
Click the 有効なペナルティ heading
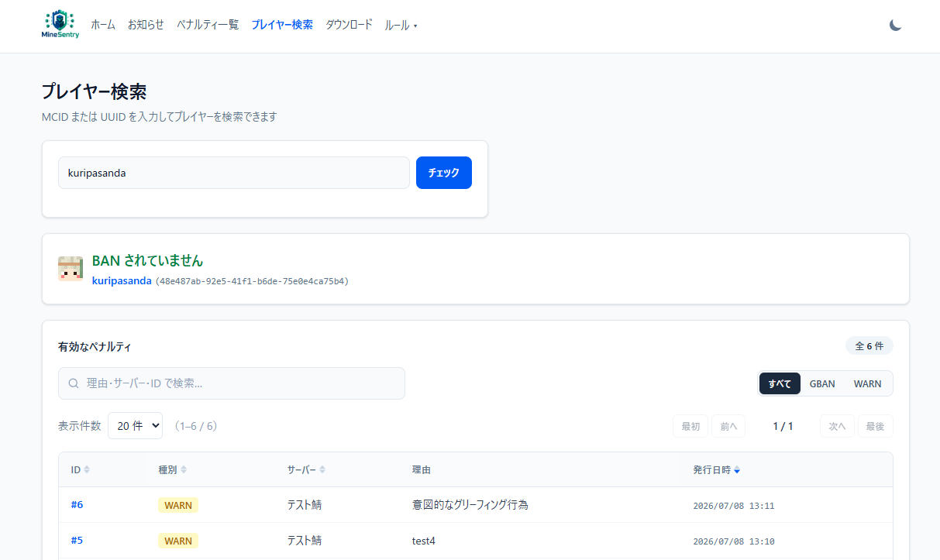[x=95, y=347]
